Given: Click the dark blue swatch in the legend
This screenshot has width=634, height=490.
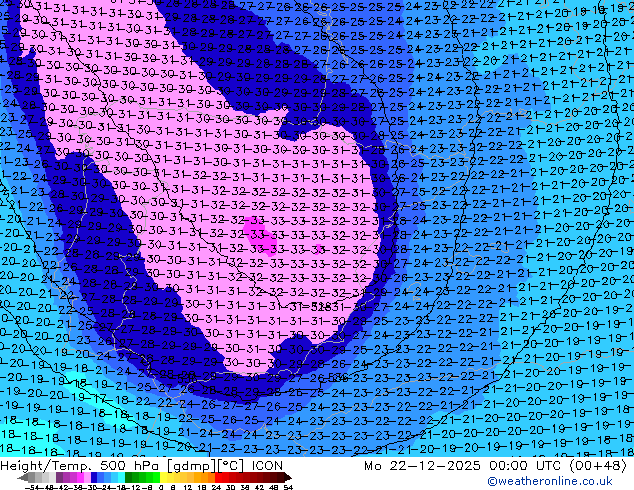Looking at the screenshot, I should [x=94, y=478].
